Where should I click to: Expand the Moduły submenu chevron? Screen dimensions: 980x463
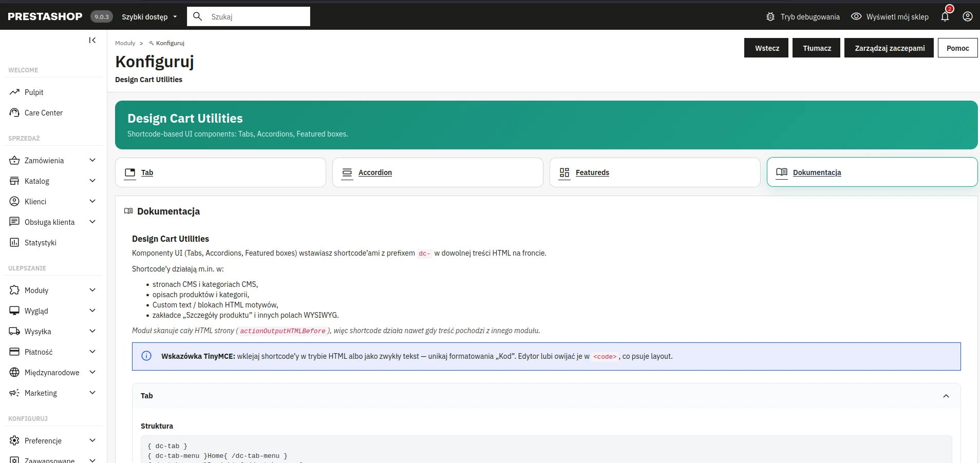[92, 290]
